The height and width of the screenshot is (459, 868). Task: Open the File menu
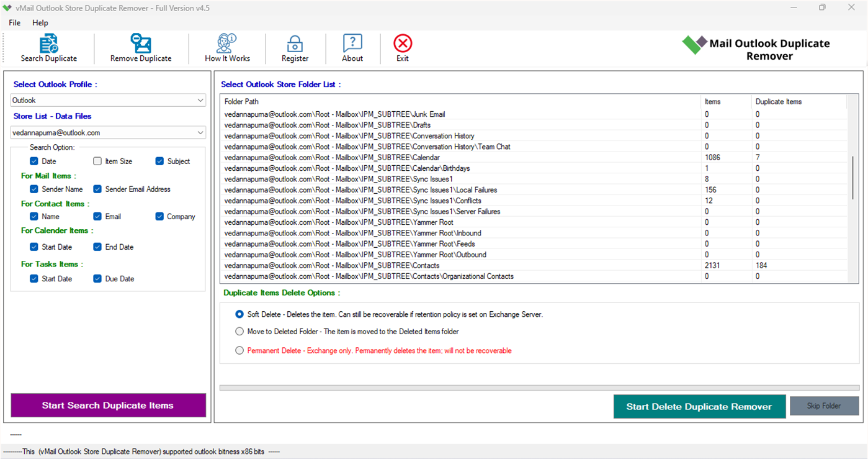click(x=14, y=22)
